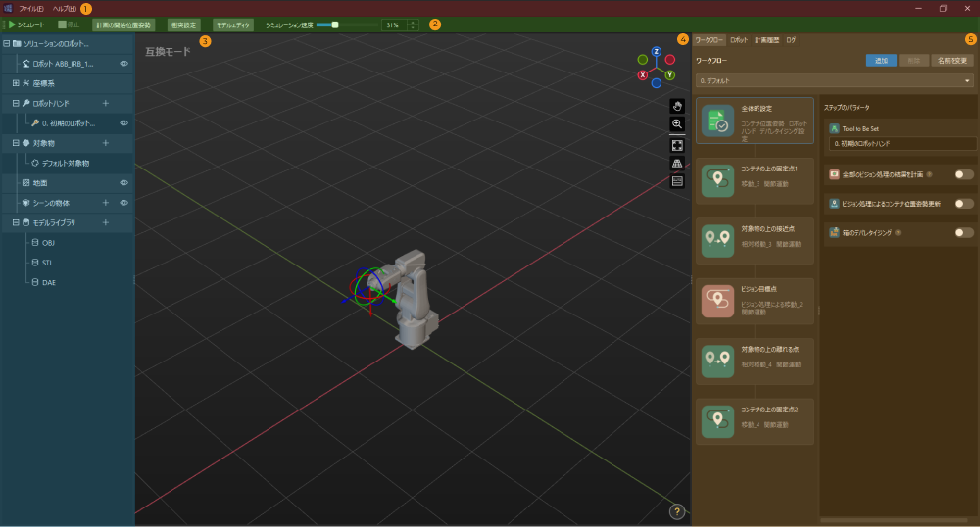Screen dimensions: 980x531
Task: Expand the 座標系 tree node
Action: click(16, 83)
